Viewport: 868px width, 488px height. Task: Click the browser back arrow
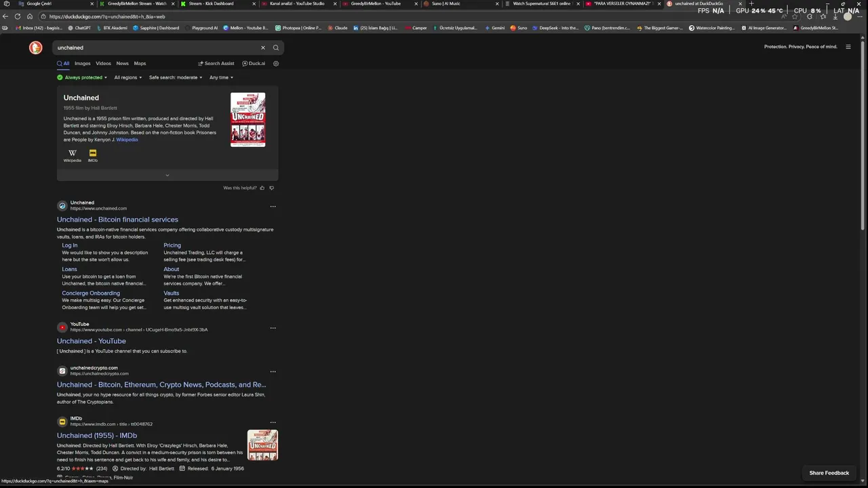tap(6, 16)
